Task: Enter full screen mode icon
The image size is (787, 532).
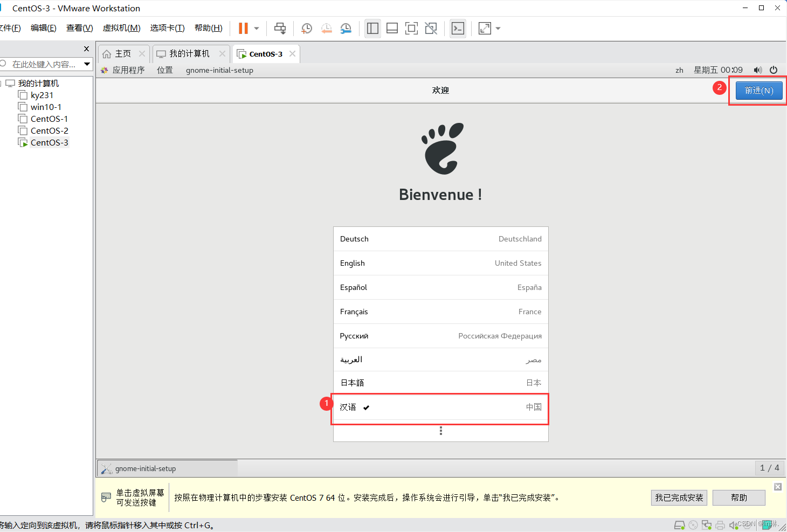Action: point(411,29)
